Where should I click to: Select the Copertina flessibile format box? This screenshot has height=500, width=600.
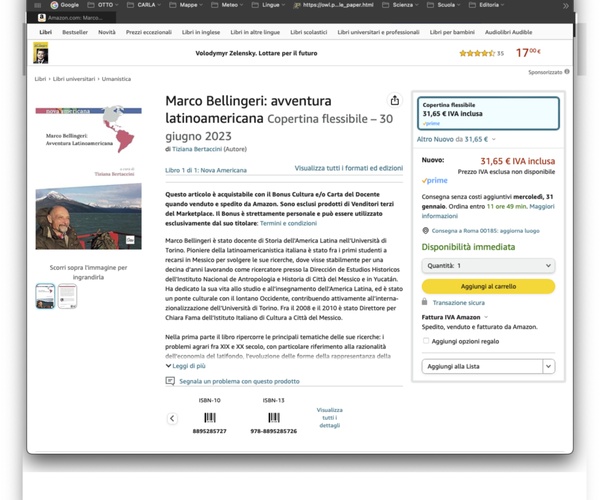[x=488, y=113]
